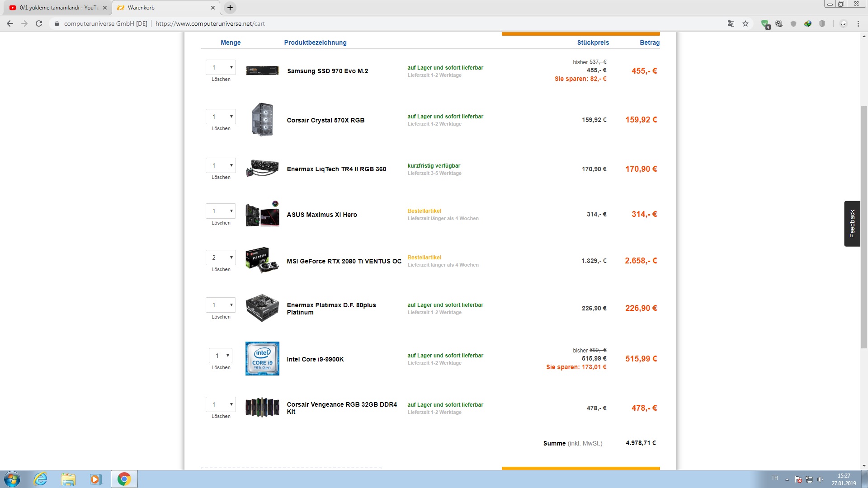Image resolution: width=868 pixels, height=488 pixels.
Task: Delete Enermax LiqTech TR4 II from cart
Action: pyautogui.click(x=221, y=178)
